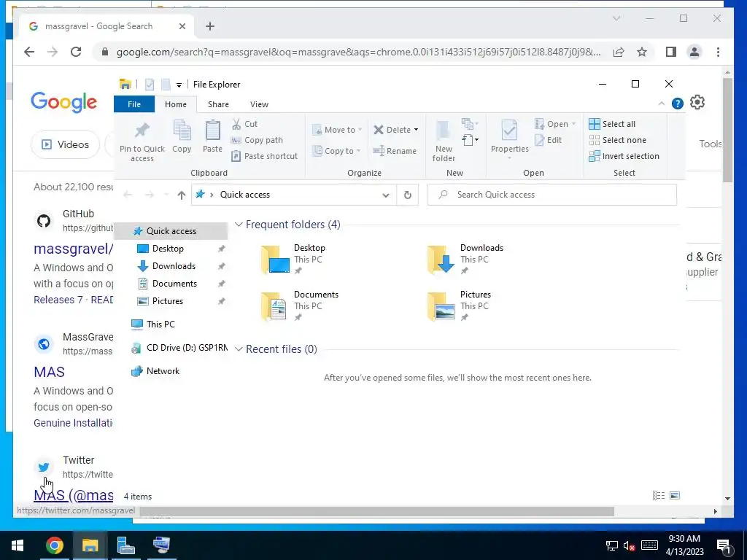Open the notifications action center icon
Screen dimensions: 747x560
pyautogui.click(x=724, y=545)
